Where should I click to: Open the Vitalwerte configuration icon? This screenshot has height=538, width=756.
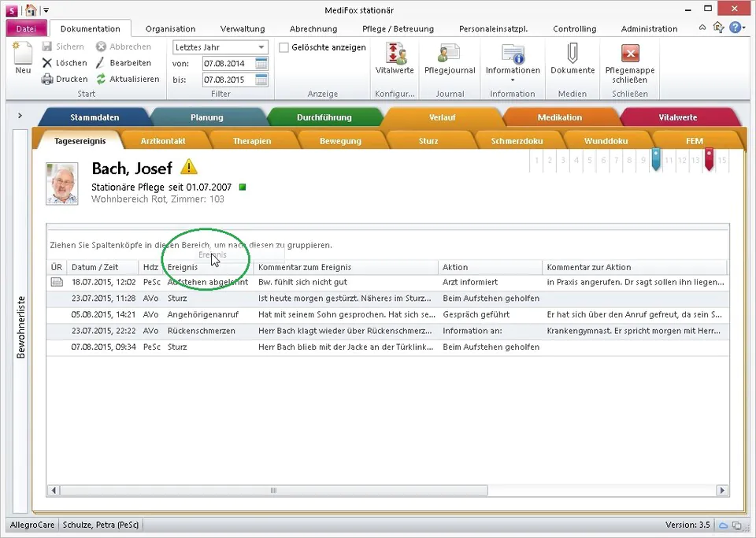click(x=395, y=54)
